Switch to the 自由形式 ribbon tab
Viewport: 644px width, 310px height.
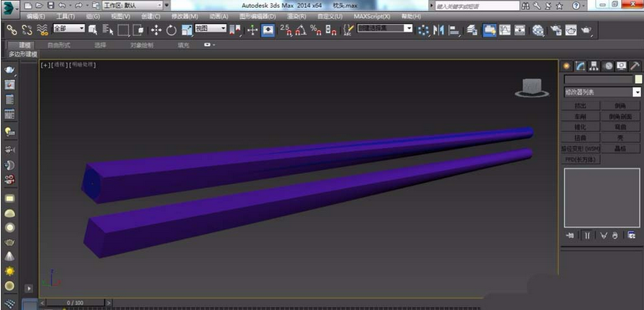[58, 45]
